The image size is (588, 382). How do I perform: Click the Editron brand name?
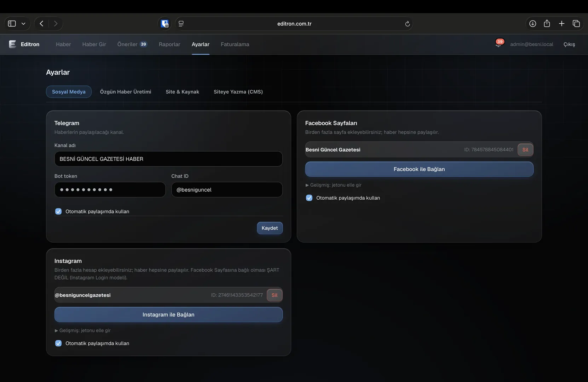[x=30, y=44]
